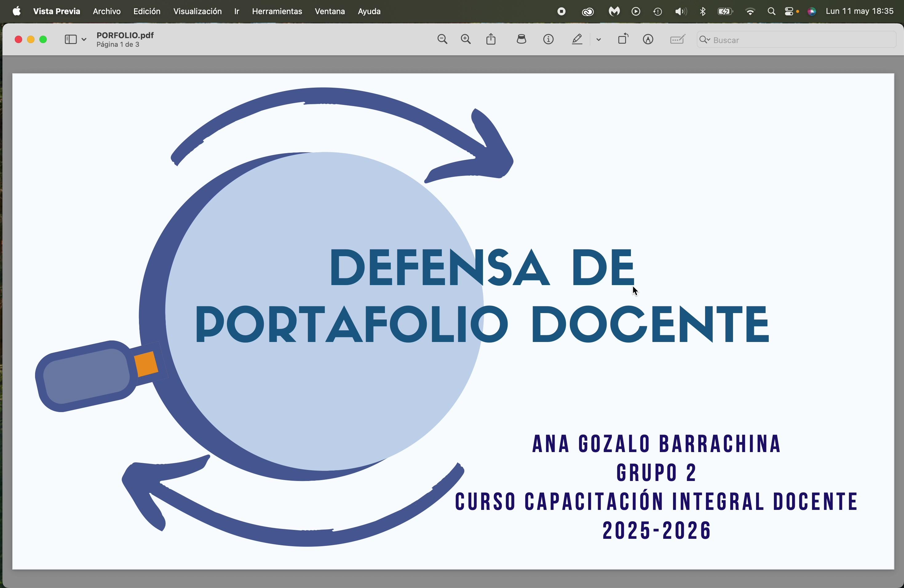
Task: Click the volume icon in menu bar
Action: 681,12
